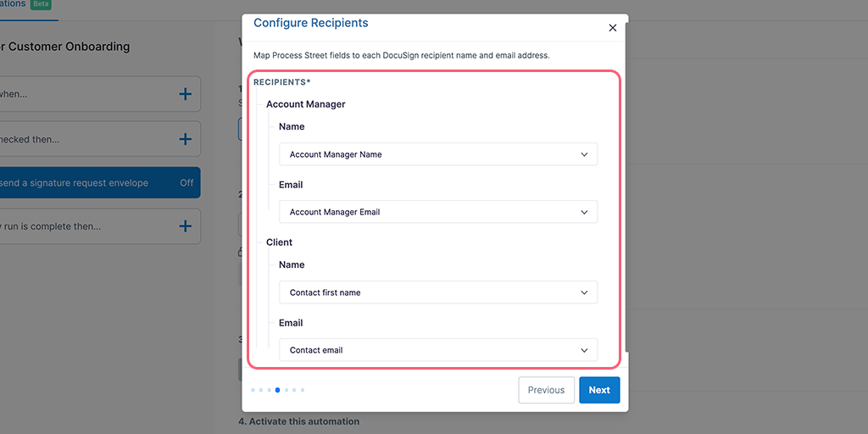The width and height of the screenshot is (868, 434).
Task: Open the Contact email dropdown
Action: pos(438,350)
